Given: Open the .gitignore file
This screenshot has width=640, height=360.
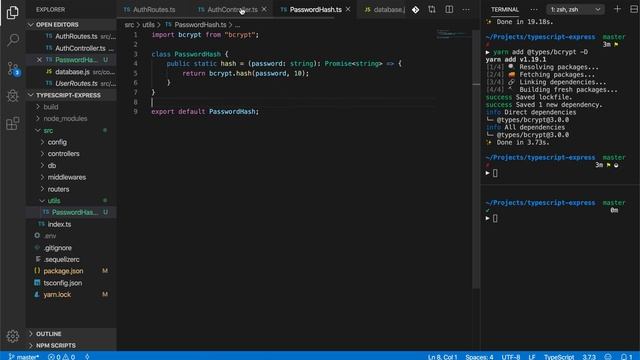Looking at the screenshot, I should coord(58,248).
